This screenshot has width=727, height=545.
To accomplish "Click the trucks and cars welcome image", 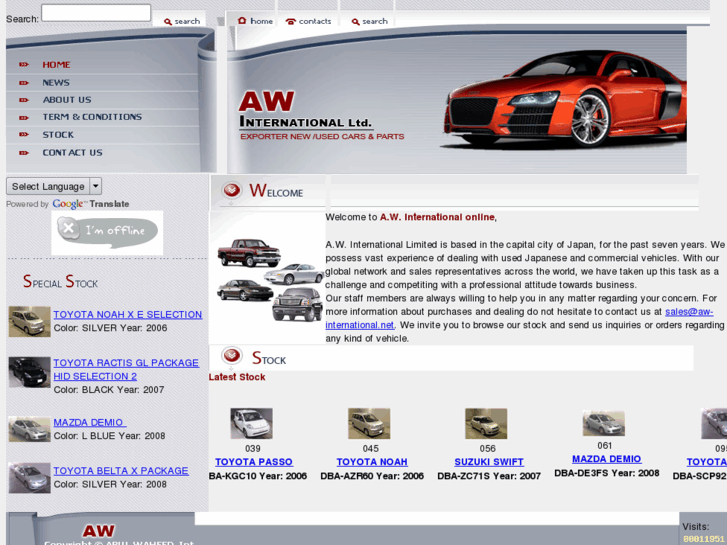I will pyautogui.click(x=270, y=280).
